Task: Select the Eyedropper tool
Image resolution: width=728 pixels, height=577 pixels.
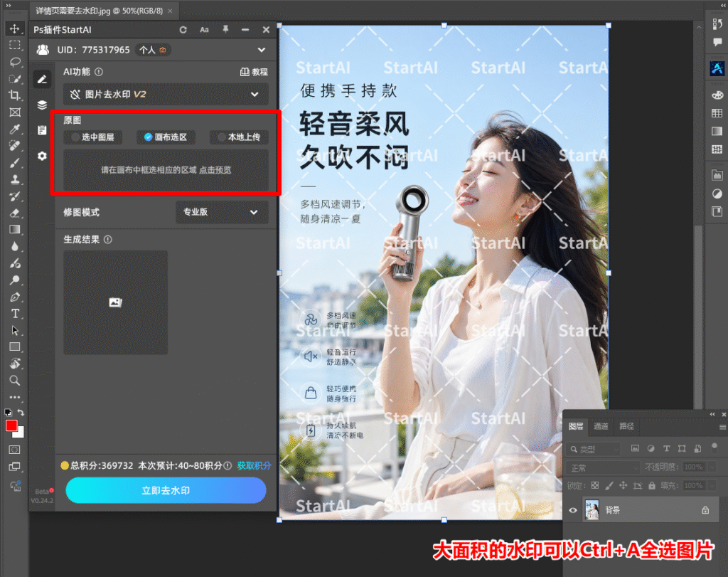Action: (x=14, y=129)
